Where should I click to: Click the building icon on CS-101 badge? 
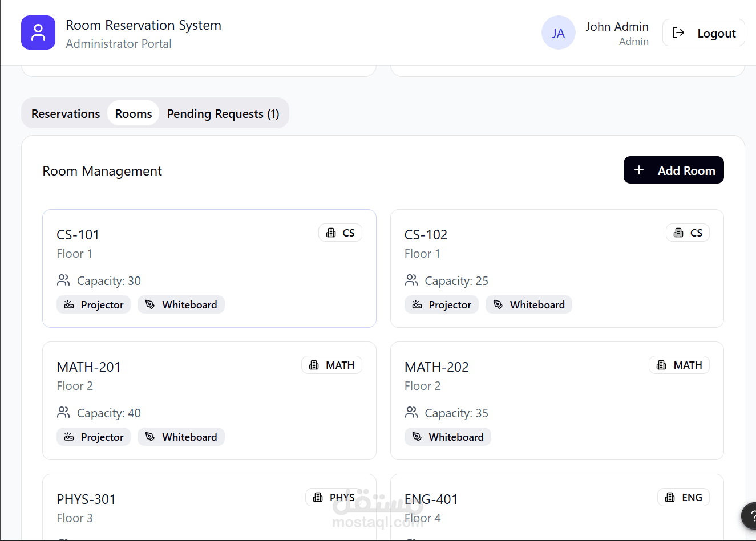[331, 233]
